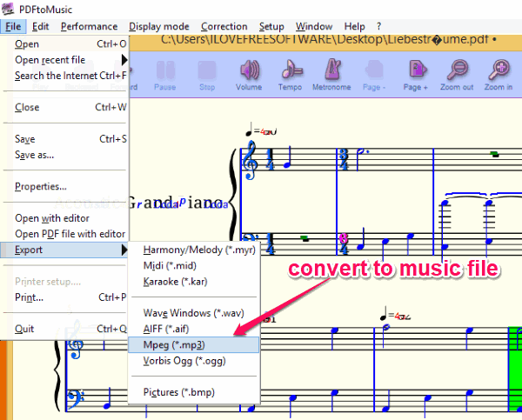The image size is (522, 420).
Task: Select Search the Internet menu entry
Action: (65, 76)
